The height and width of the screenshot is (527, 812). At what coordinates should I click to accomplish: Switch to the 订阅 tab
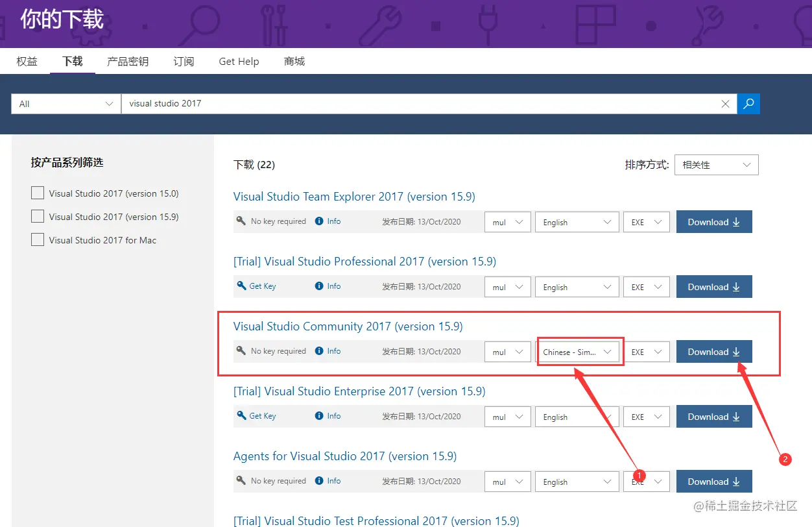pyautogui.click(x=184, y=62)
